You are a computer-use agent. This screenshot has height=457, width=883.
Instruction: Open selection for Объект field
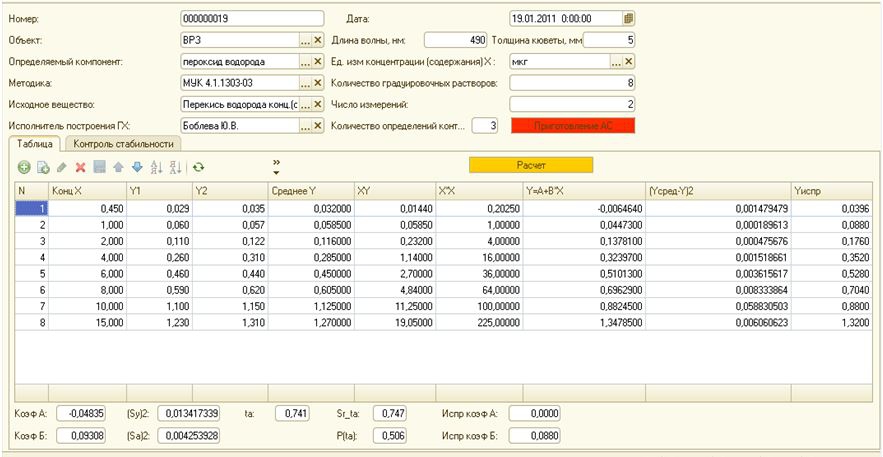click(305, 41)
